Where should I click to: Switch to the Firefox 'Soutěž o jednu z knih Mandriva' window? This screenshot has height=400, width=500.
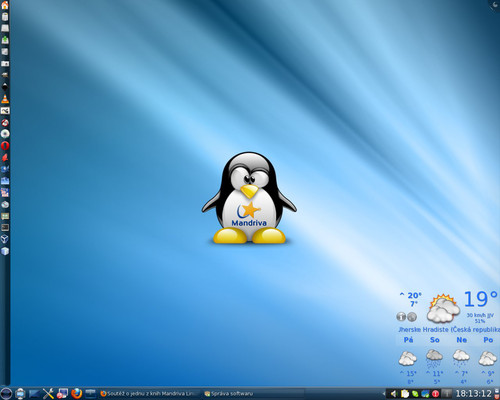pos(151,394)
